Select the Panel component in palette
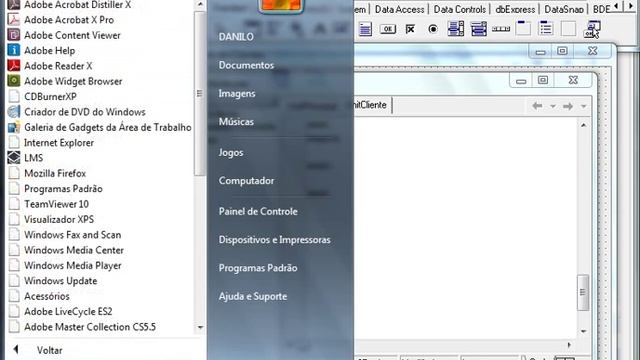This screenshot has height=360, width=640. [569, 29]
